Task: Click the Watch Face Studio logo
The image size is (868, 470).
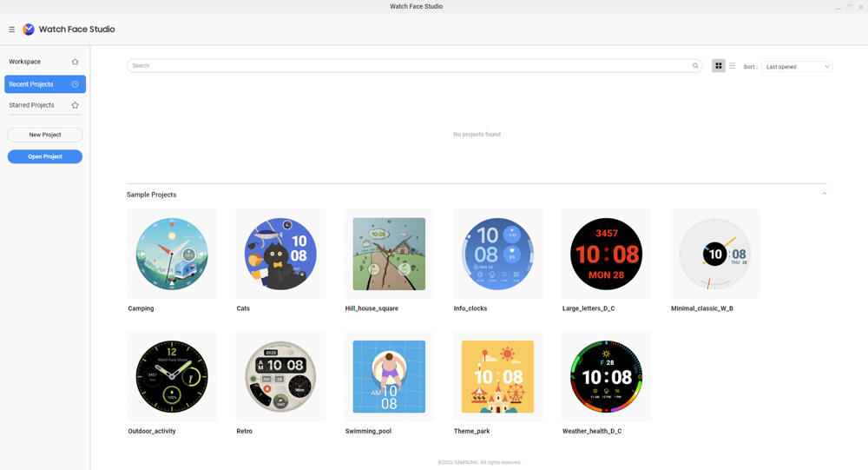Action: 29,30
